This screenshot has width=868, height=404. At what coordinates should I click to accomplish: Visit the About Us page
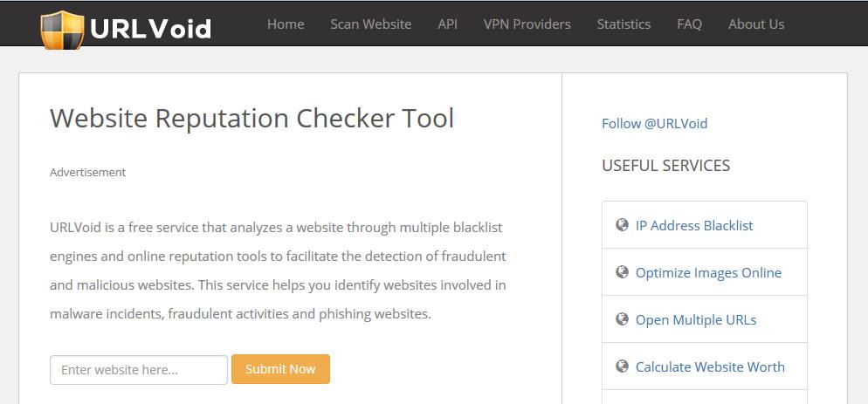point(756,24)
